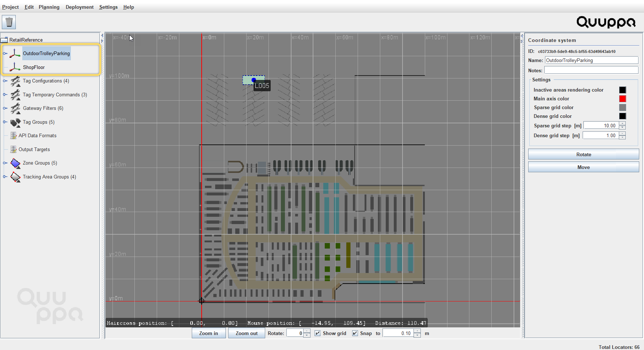Increase Dense grid step with up arrow
The image size is (644, 350).
622,134
